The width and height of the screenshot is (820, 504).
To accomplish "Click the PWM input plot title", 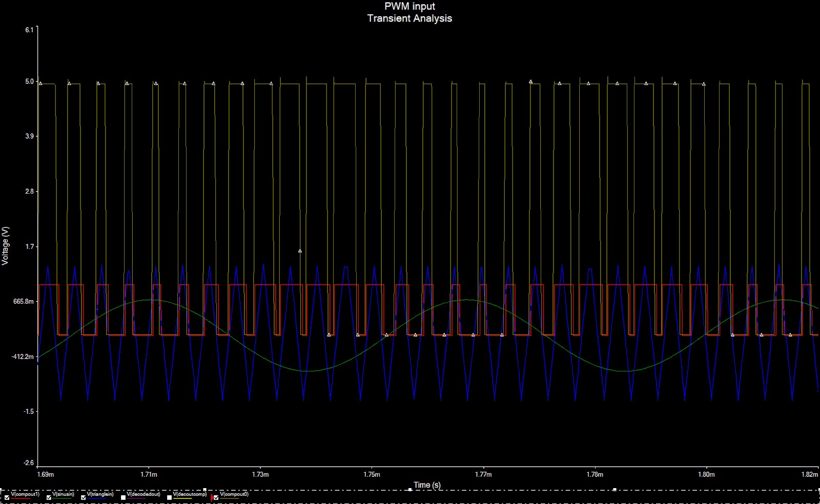I will click(x=409, y=6).
